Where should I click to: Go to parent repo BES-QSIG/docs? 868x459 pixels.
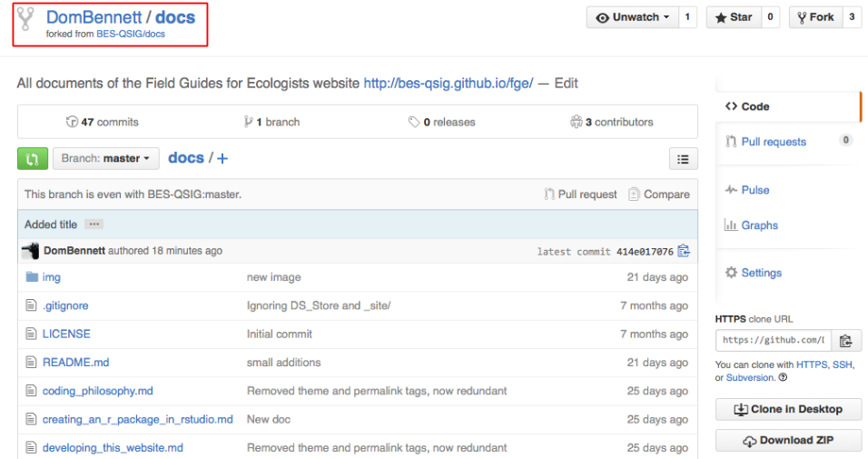coord(131,34)
